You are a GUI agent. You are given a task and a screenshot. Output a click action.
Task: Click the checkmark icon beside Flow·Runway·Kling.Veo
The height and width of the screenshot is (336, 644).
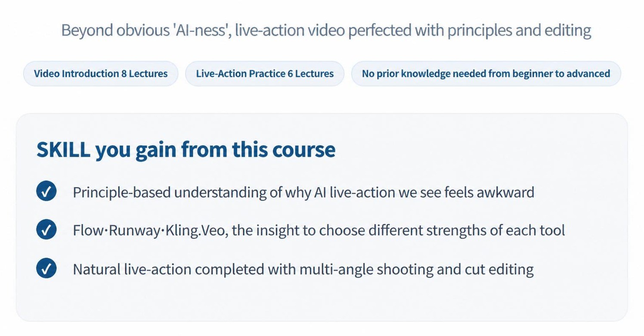(46, 230)
